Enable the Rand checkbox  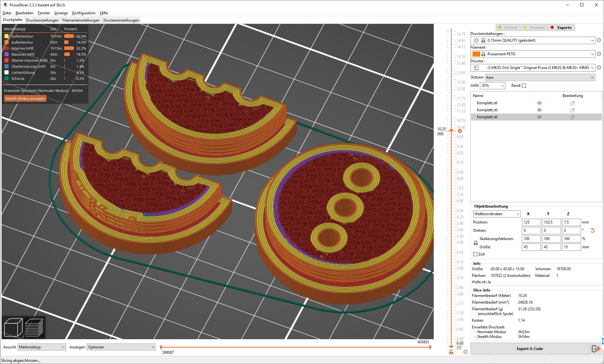pos(523,86)
